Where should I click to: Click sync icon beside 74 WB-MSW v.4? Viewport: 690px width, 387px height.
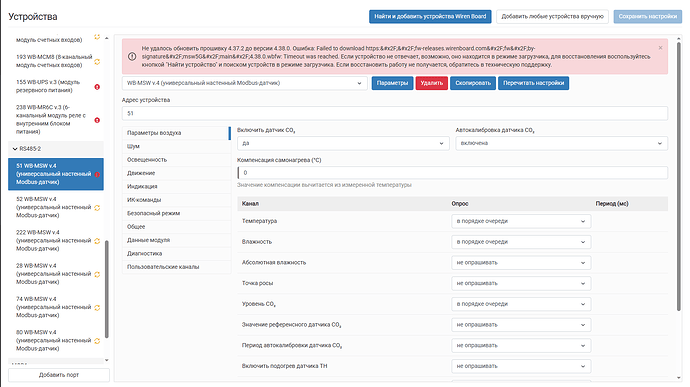[97, 307]
